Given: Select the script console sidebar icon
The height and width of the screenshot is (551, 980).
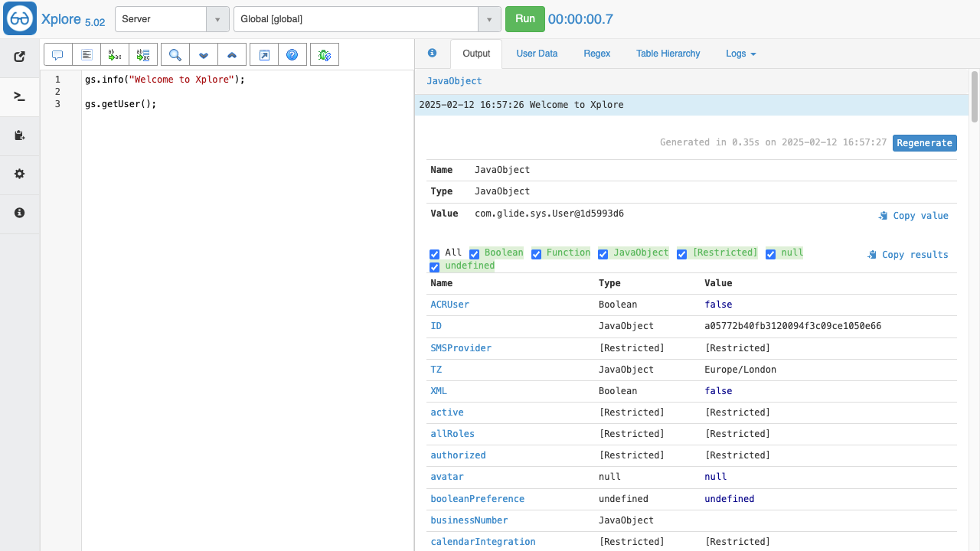Looking at the screenshot, I should 20,96.
